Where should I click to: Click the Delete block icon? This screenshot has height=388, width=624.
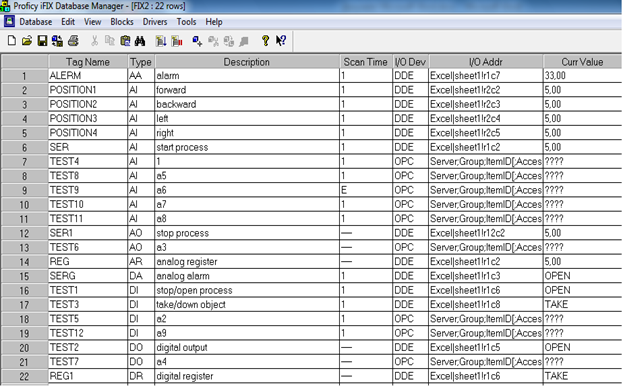214,41
